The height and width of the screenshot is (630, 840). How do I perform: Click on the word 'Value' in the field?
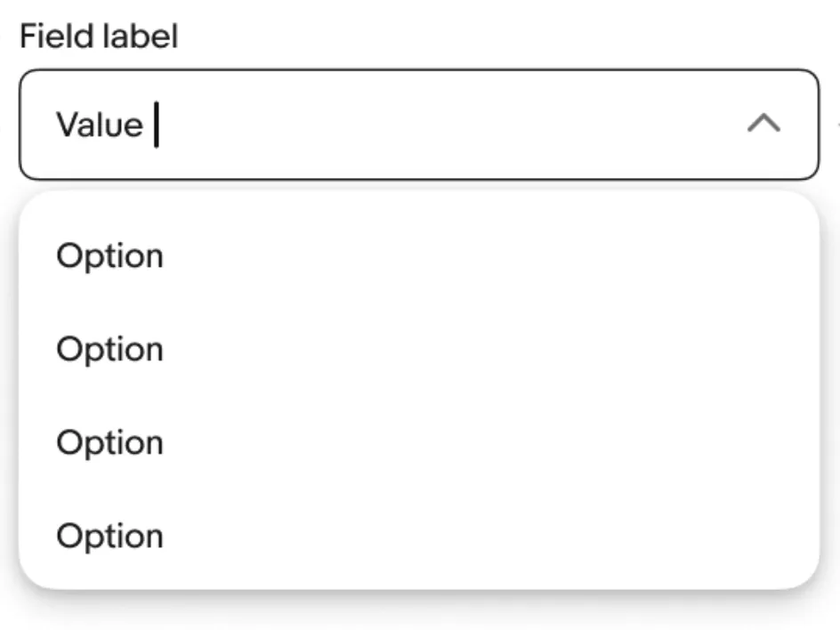click(x=99, y=125)
